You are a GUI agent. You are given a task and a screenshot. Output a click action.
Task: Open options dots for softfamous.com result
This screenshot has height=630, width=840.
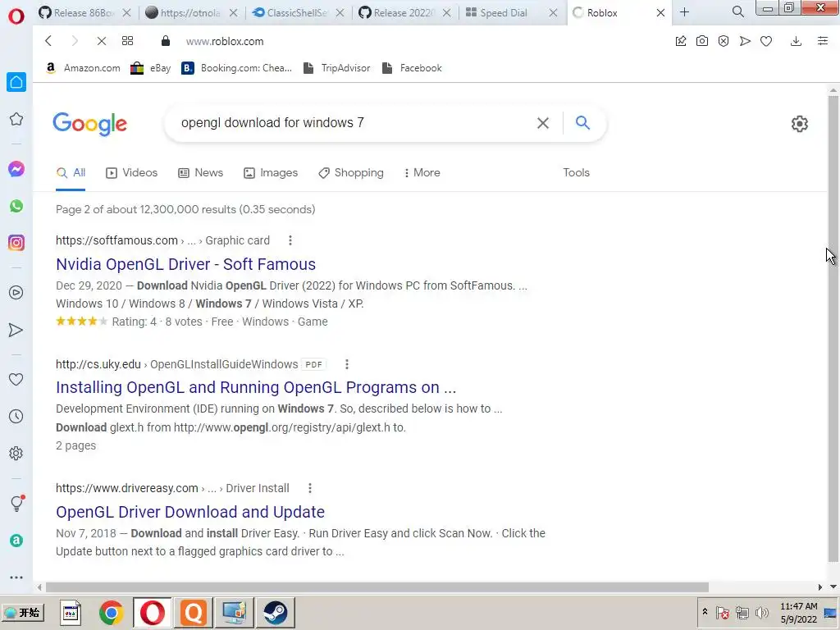click(290, 240)
